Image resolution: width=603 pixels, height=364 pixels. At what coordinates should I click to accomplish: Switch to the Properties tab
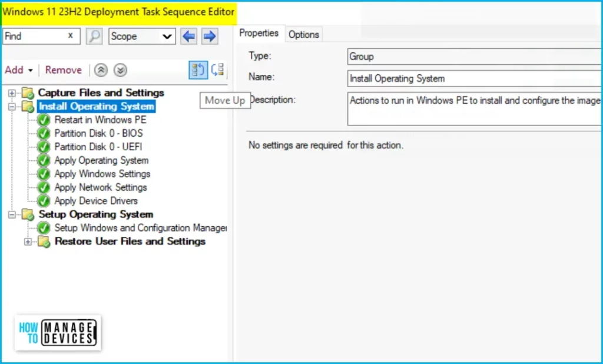pyautogui.click(x=259, y=34)
